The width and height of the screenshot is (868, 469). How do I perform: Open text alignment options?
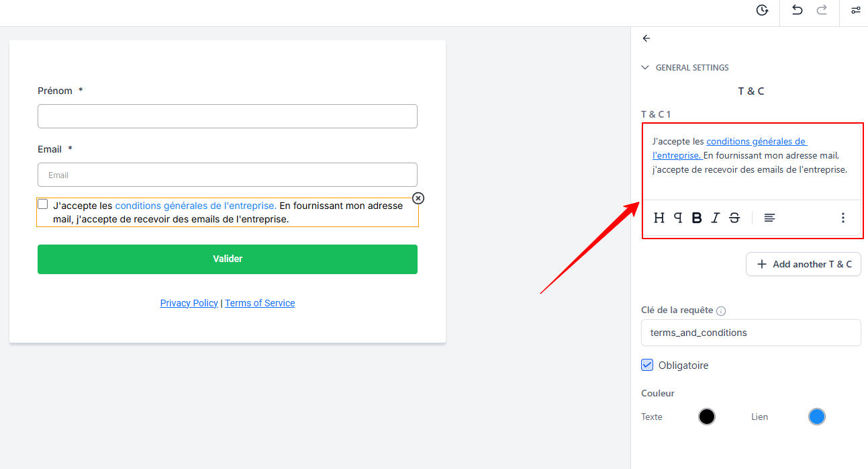(769, 218)
